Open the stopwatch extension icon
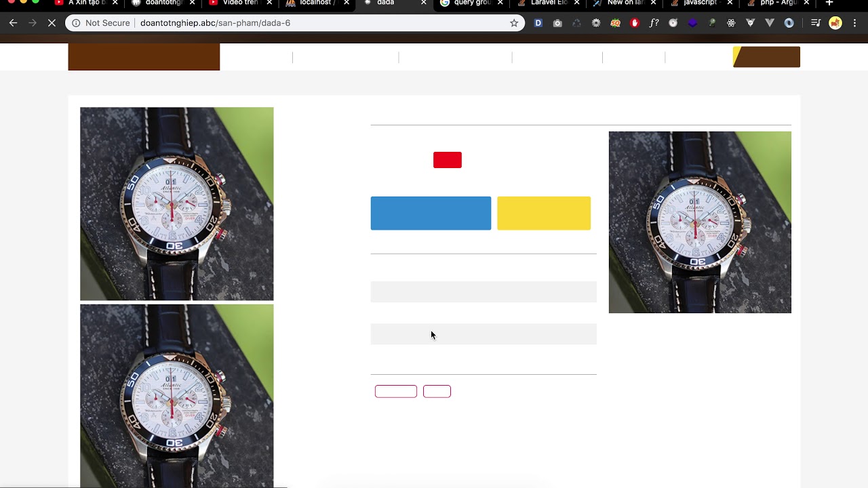The image size is (868, 488). point(673,23)
